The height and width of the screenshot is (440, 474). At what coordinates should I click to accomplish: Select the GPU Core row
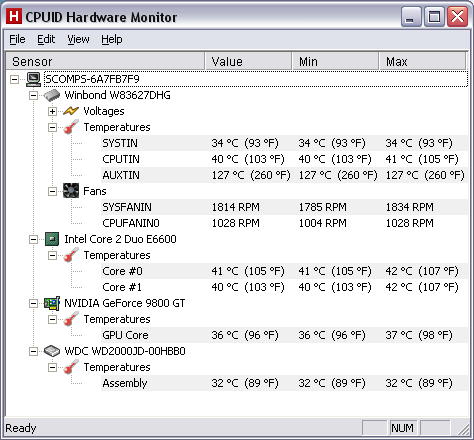[x=284, y=335]
